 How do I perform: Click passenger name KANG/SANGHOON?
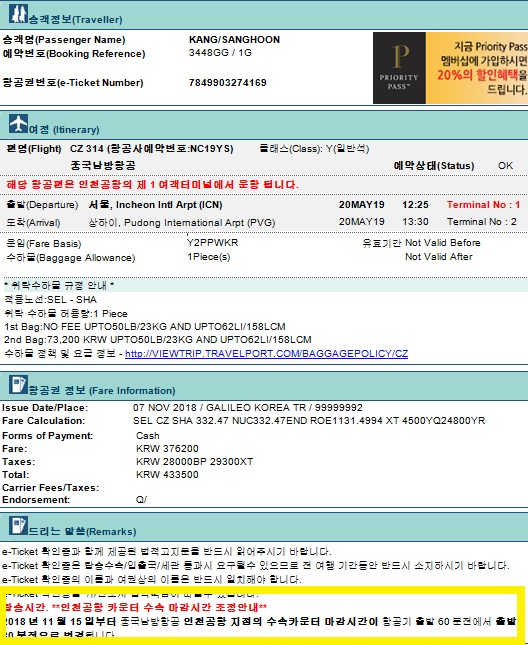coord(234,39)
